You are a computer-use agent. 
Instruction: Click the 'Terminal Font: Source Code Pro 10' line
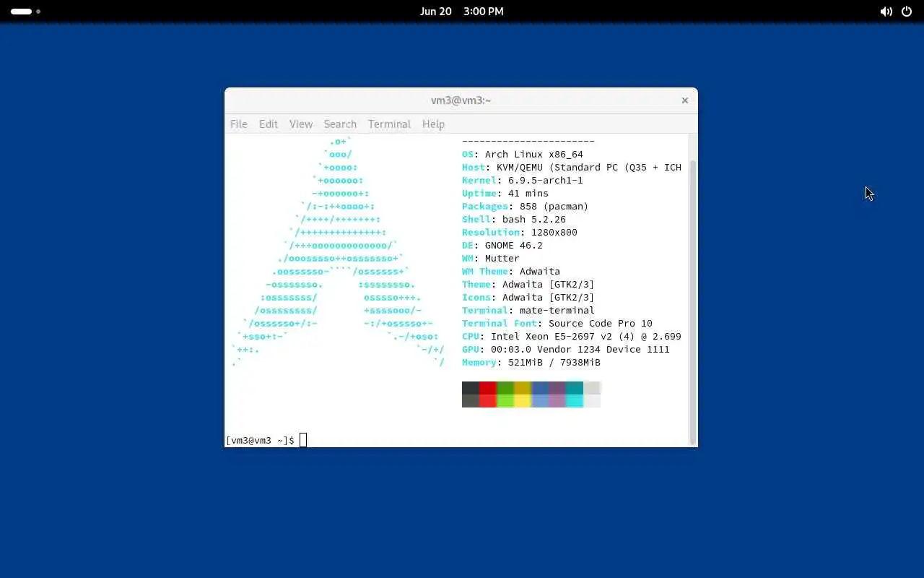click(557, 323)
